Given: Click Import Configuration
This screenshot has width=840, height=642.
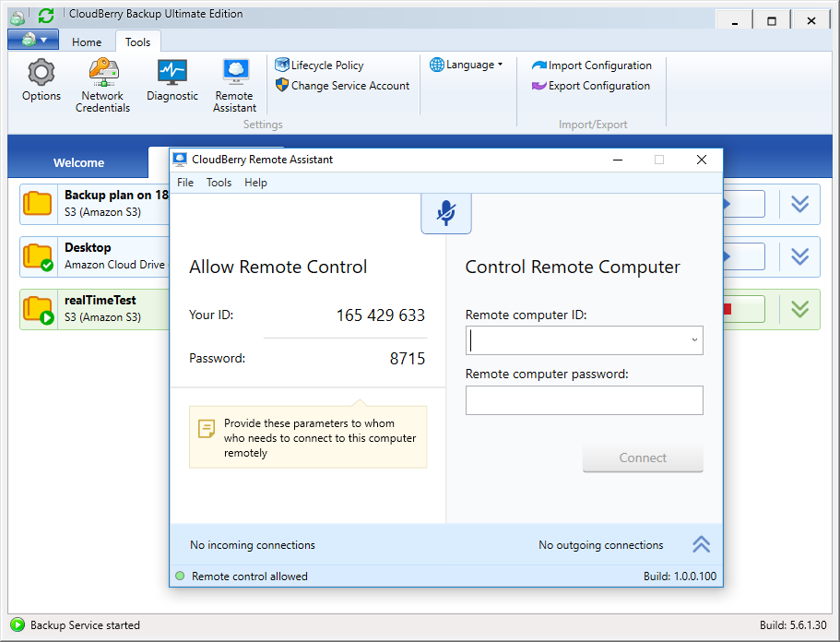Looking at the screenshot, I should pos(591,65).
